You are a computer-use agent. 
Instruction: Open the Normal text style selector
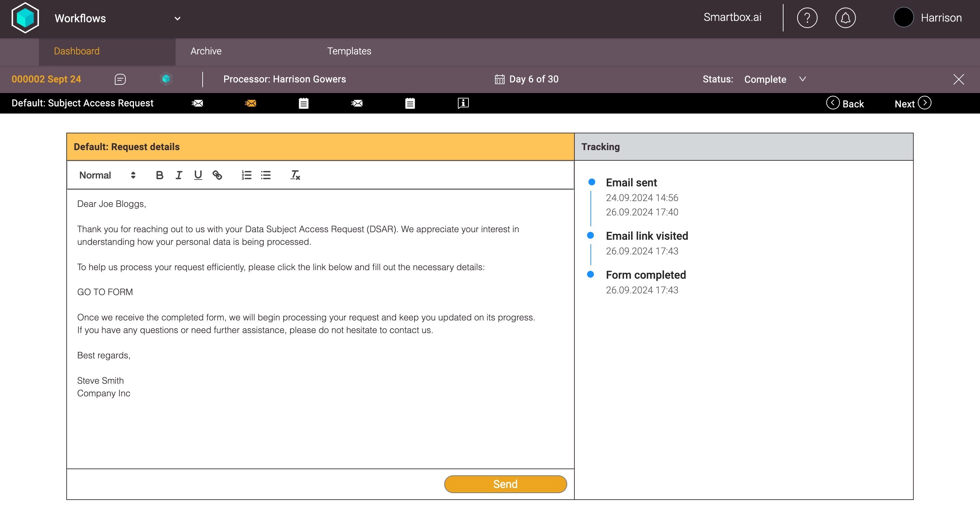107,175
